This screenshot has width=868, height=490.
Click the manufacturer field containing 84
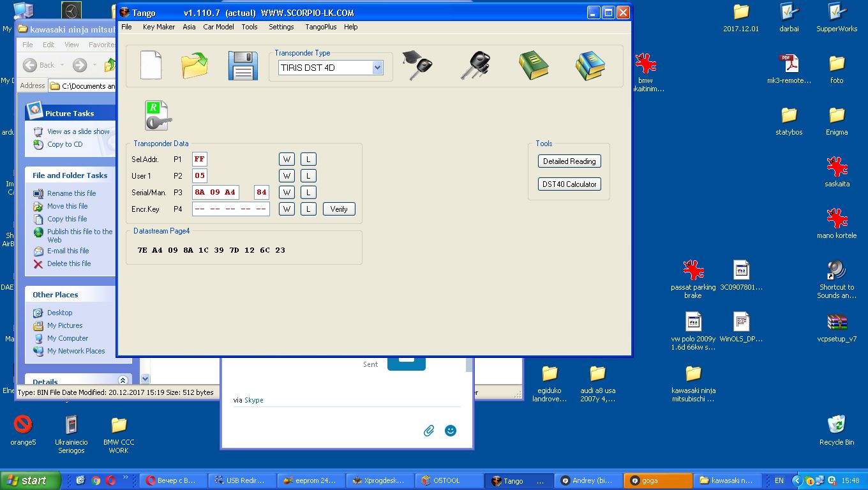point(262,193)
